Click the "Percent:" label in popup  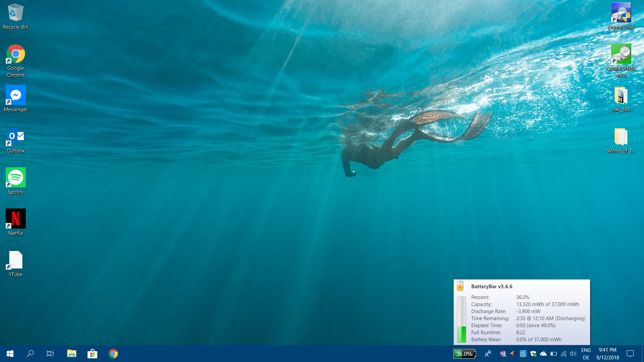click(480, 297)
